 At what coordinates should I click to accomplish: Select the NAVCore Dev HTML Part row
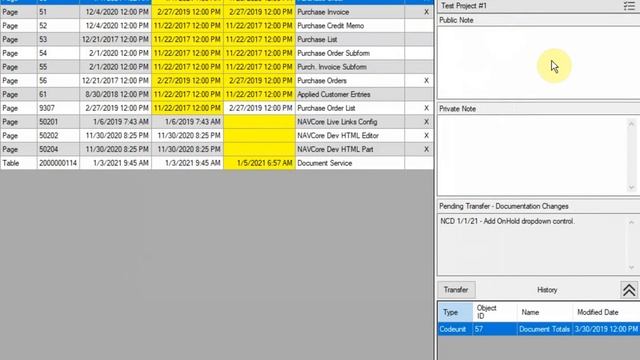[217, 149]
